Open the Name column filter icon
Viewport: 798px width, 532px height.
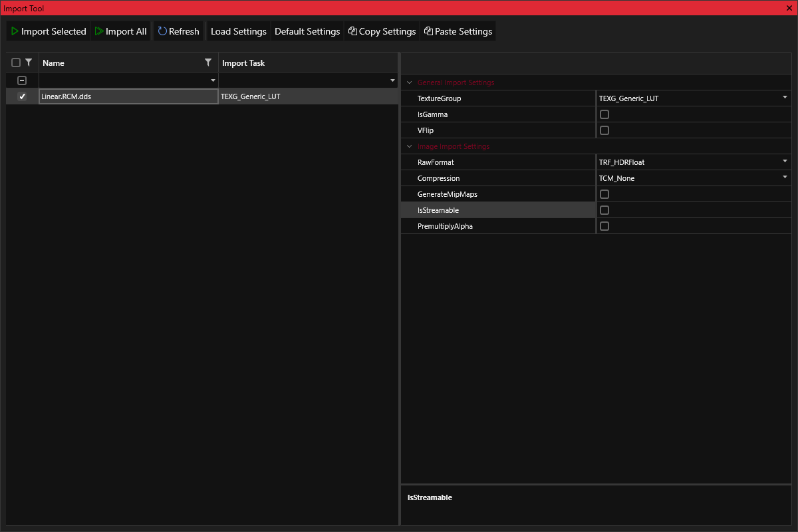208,63
